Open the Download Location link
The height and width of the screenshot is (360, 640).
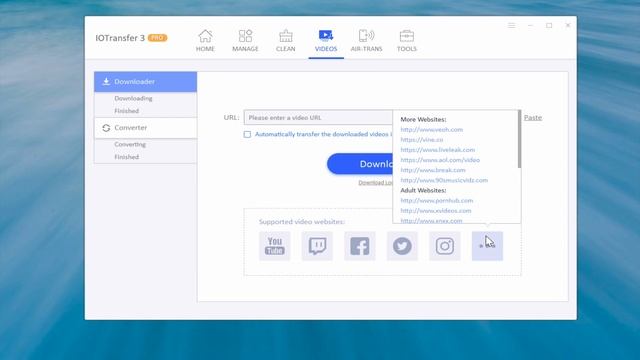[x=376, y=182]
